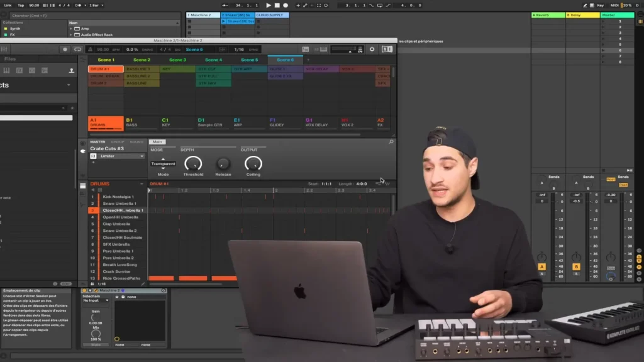Select GTR FULL pattern block
Image resolution: width=644 pixels, height=362 pixels.
point(214,76)
